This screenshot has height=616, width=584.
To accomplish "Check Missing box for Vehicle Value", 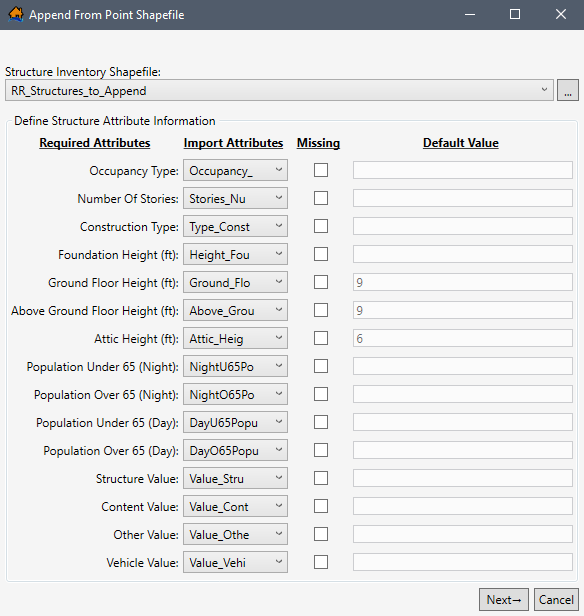I will point(321,562).
